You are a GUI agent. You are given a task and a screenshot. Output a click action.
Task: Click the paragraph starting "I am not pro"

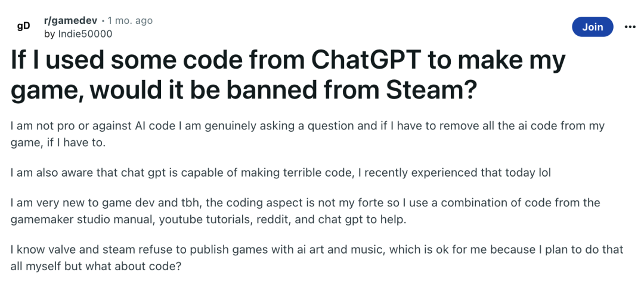(x=307, y=134)
